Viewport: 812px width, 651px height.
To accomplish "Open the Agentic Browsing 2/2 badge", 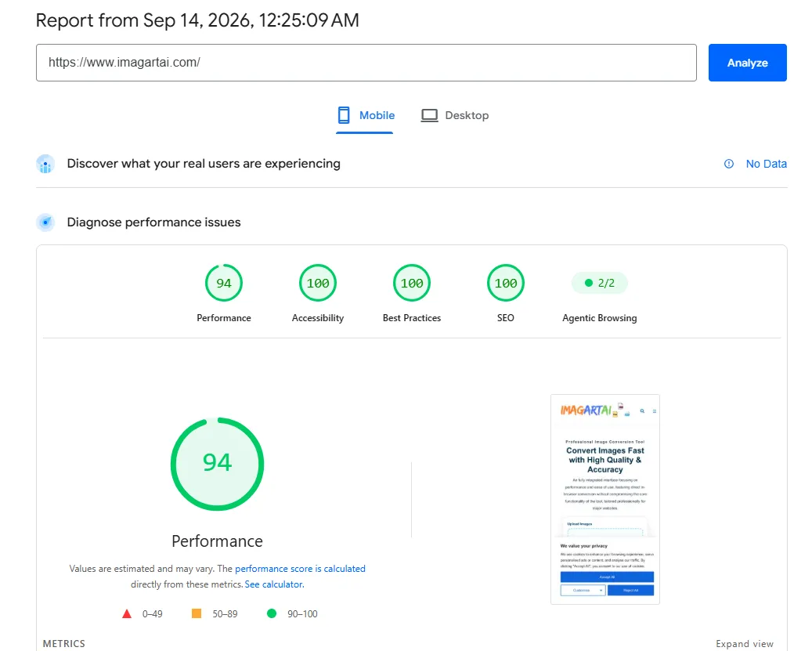I will 600,283.
